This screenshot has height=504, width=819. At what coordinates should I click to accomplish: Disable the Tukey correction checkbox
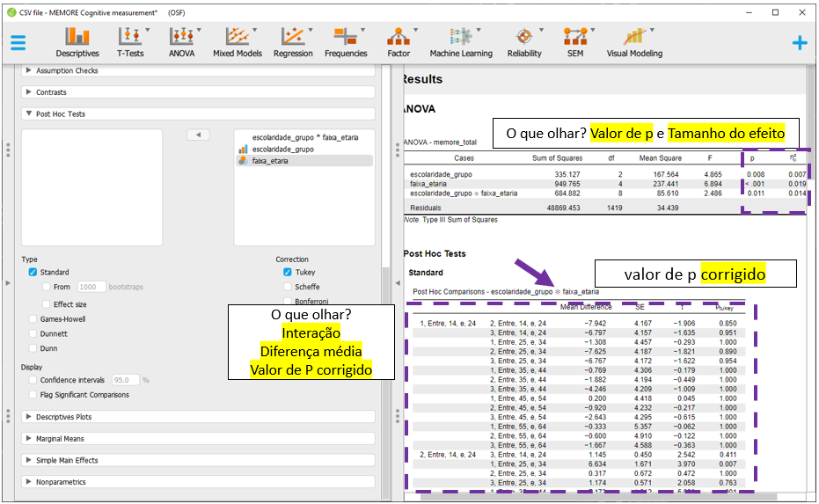tap(288, 273)
